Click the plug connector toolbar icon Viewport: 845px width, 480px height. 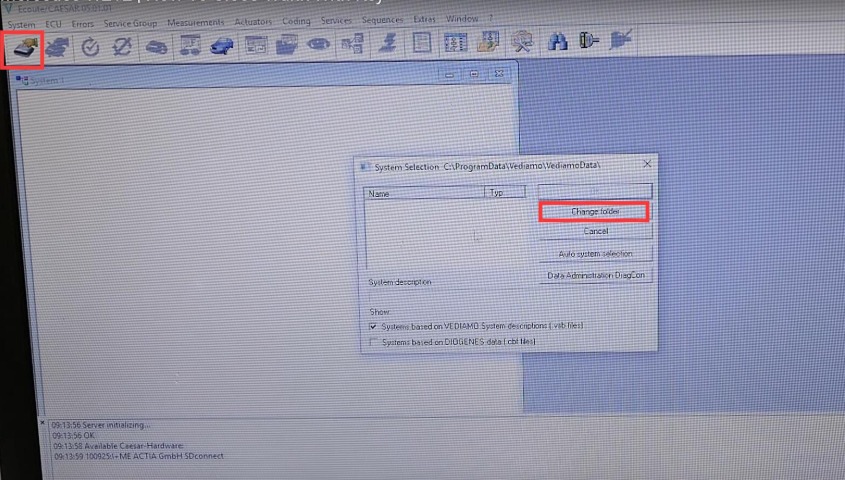point(588,43)
